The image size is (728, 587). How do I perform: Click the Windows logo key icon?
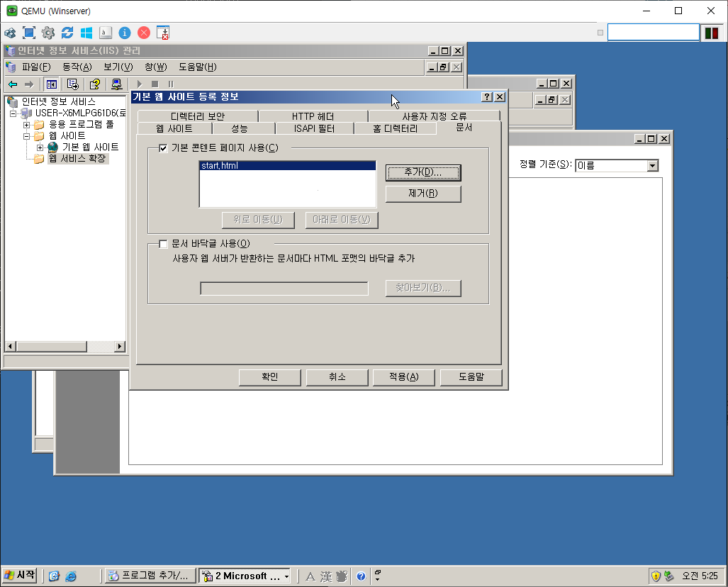pyautogui.click(x=86, y=33)
